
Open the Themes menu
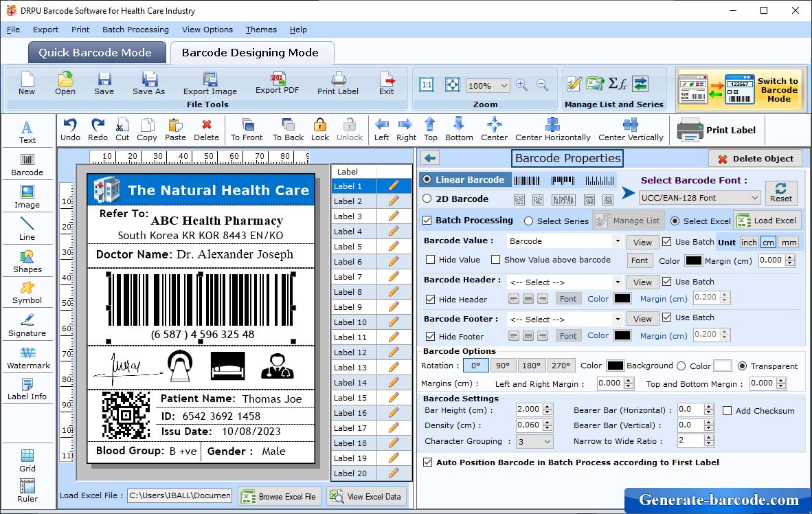pyautogui.click(x=261, y=30)
